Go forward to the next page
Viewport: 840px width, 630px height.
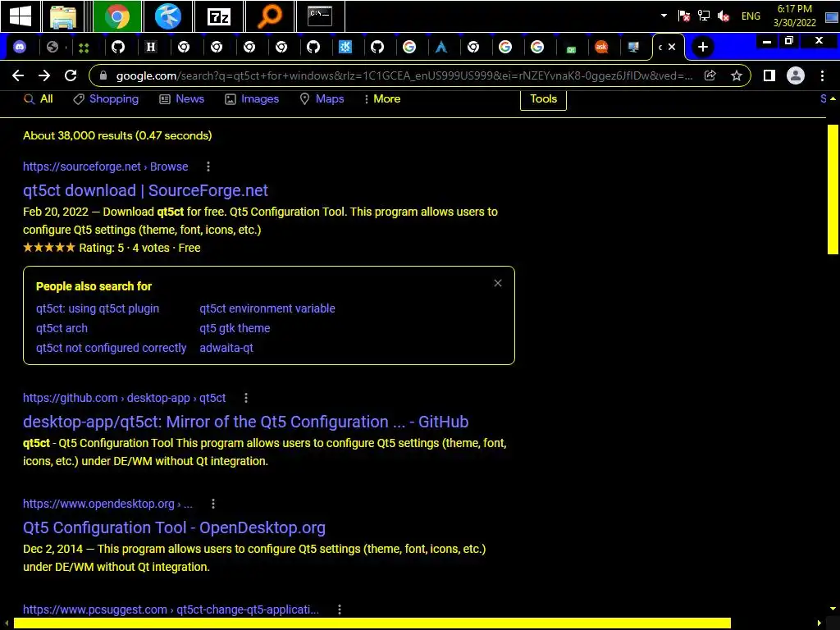click(44, 75)
